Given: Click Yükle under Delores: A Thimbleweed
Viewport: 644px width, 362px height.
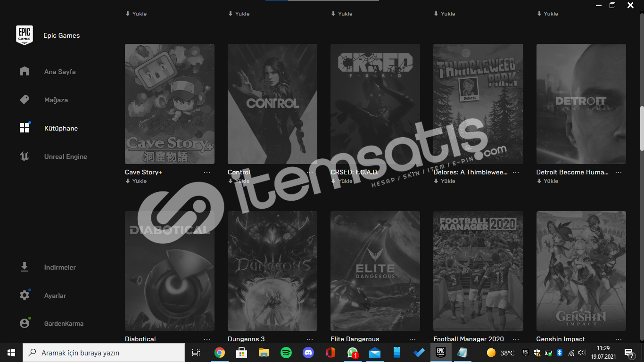Looking at the screenshot, I should coord(445,181).
